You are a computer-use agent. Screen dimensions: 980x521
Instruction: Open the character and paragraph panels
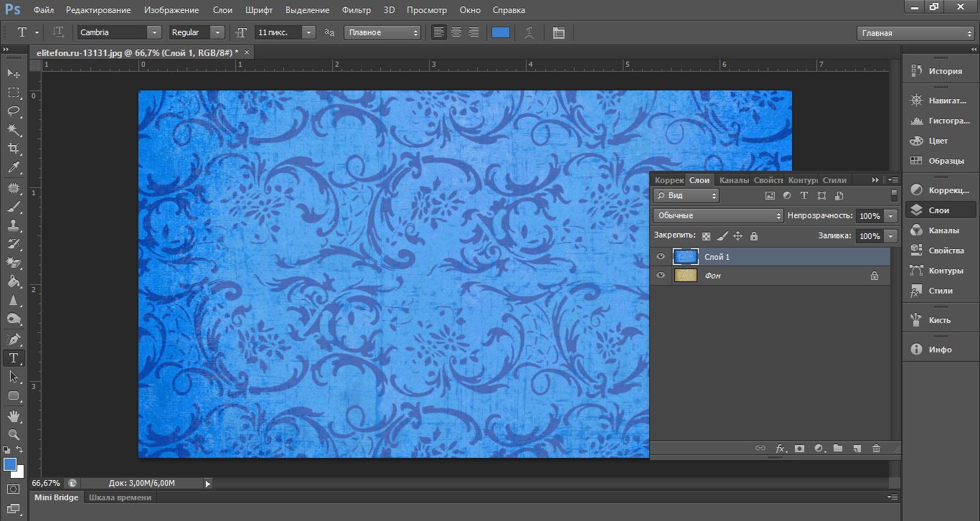(559, 32)
